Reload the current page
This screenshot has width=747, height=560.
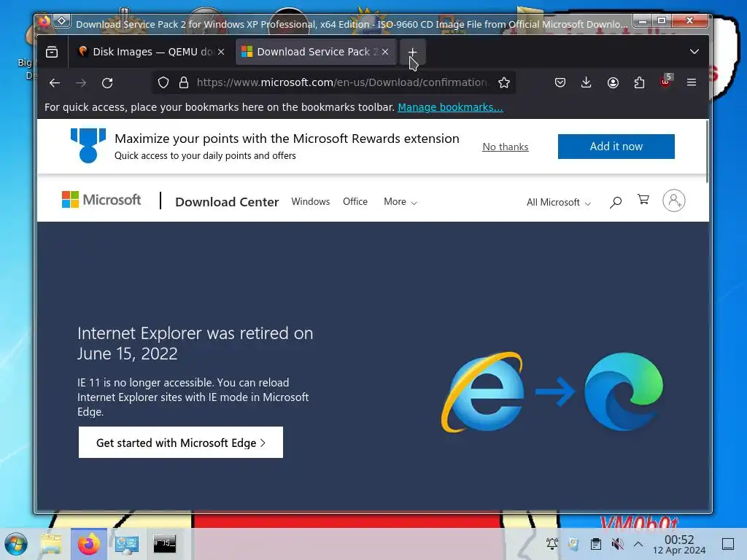coord(108,83)
